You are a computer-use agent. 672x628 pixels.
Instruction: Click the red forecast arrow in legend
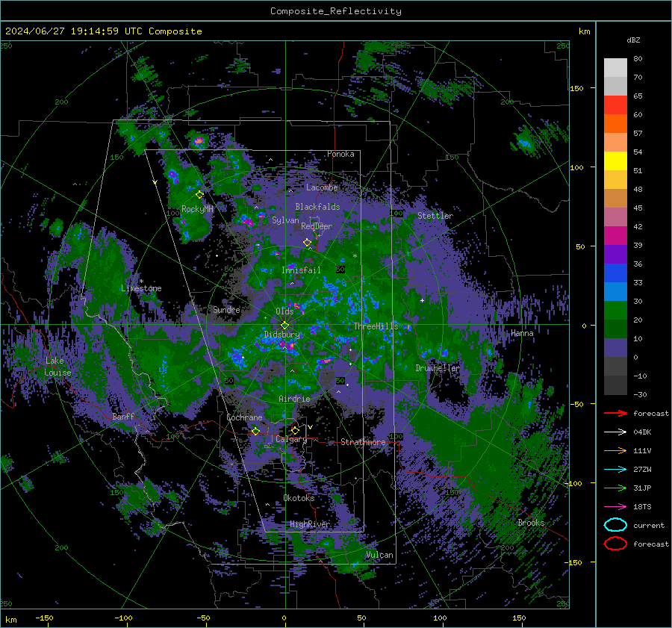[615, 413]
